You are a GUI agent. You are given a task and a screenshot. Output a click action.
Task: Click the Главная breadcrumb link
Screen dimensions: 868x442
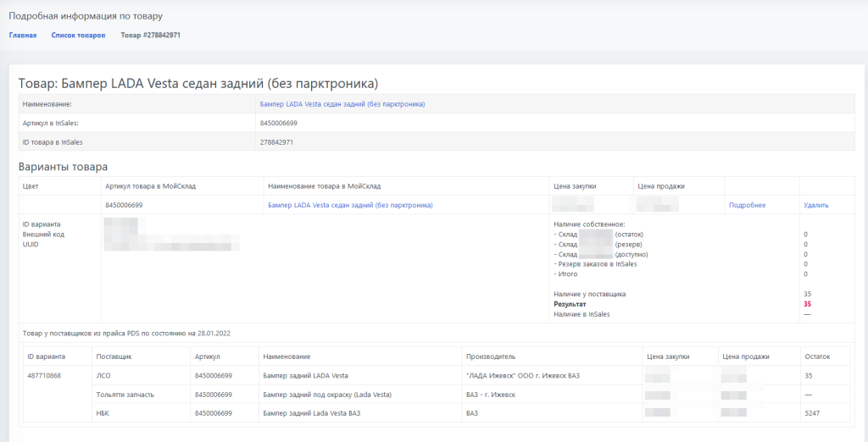click(23, 36)
